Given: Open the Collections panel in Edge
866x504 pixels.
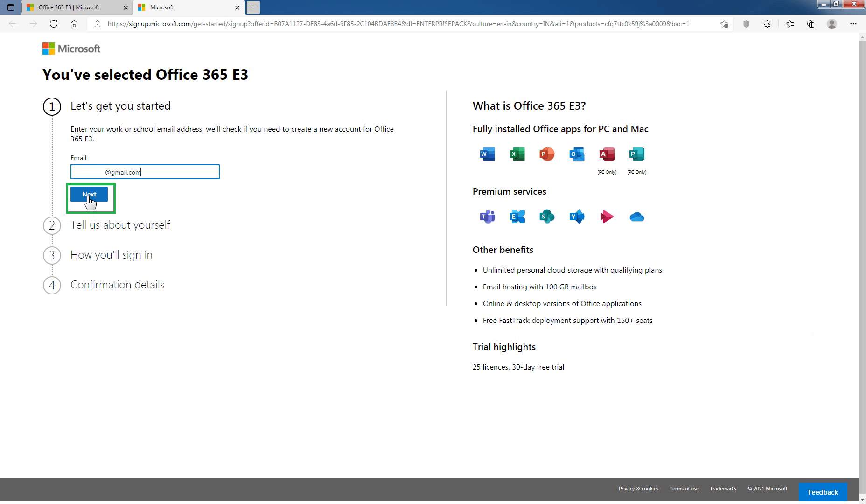Looking at the screenshot, I should [x=810, y=24].
